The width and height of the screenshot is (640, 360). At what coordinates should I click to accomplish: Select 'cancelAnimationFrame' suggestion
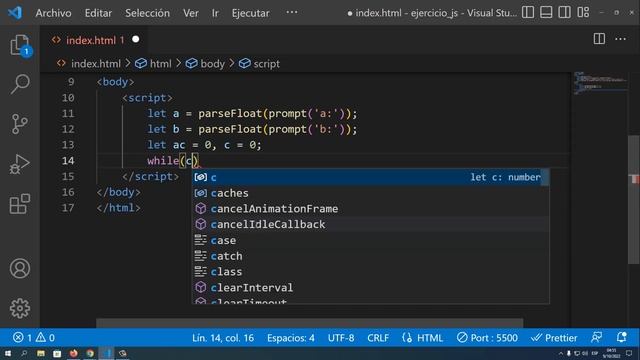click(370, 209)
